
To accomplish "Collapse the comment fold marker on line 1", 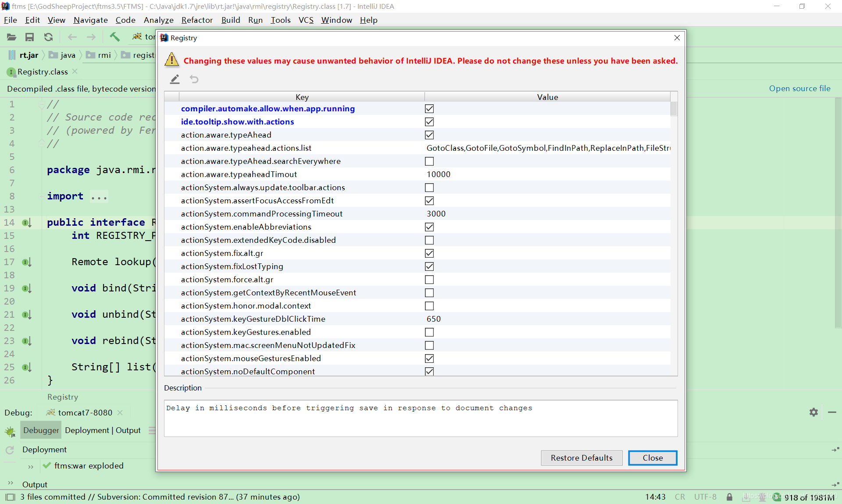I will [x=42, y=104].
